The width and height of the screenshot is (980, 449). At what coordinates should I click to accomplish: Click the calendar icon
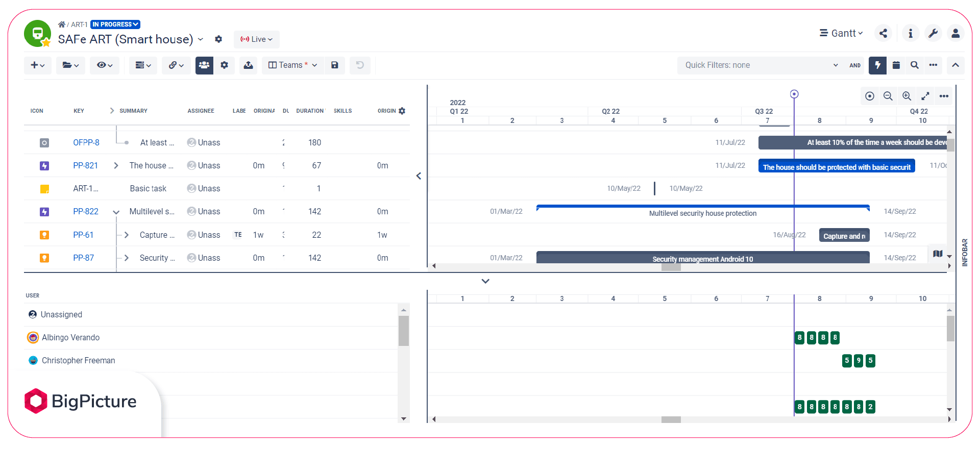coord(896,65)
